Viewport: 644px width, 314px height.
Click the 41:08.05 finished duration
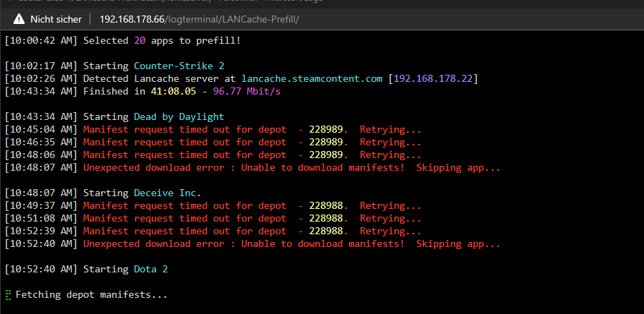(x=174, y=91)
